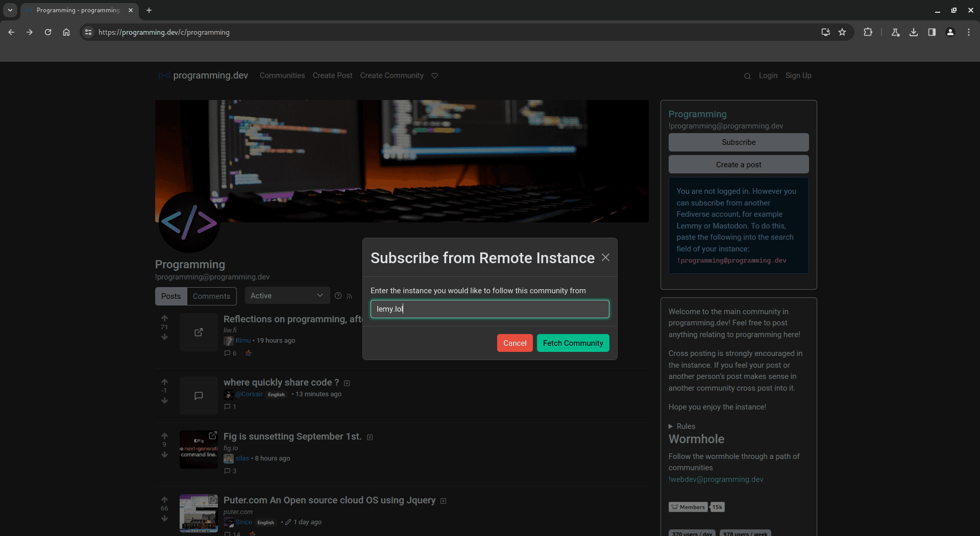980x536 pixels.
Task: Click the Create a post sidebar button
Action: 738,165
